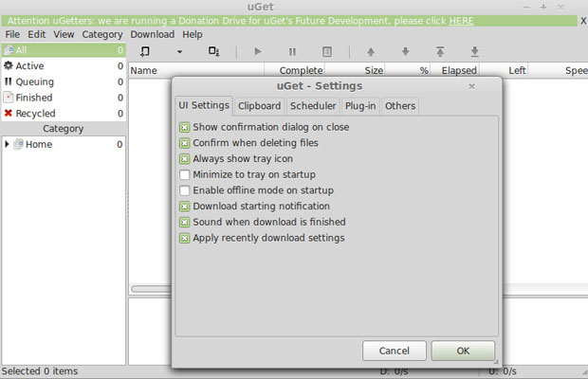This screenshot has width=588, height=379.
Task: Maximize the uGet main window
Action: [543, 8]
